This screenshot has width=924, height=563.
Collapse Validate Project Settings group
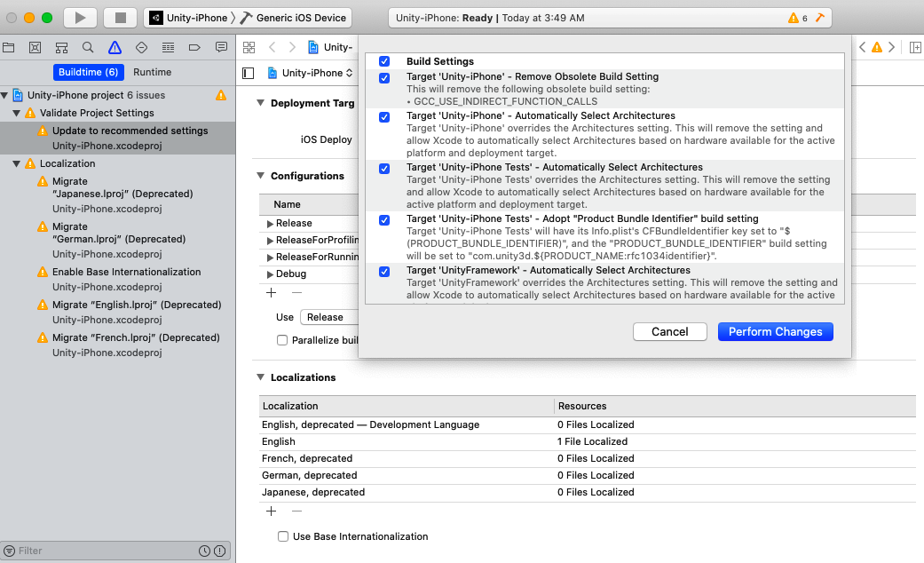pyautogui.click(x=17, y=113)
